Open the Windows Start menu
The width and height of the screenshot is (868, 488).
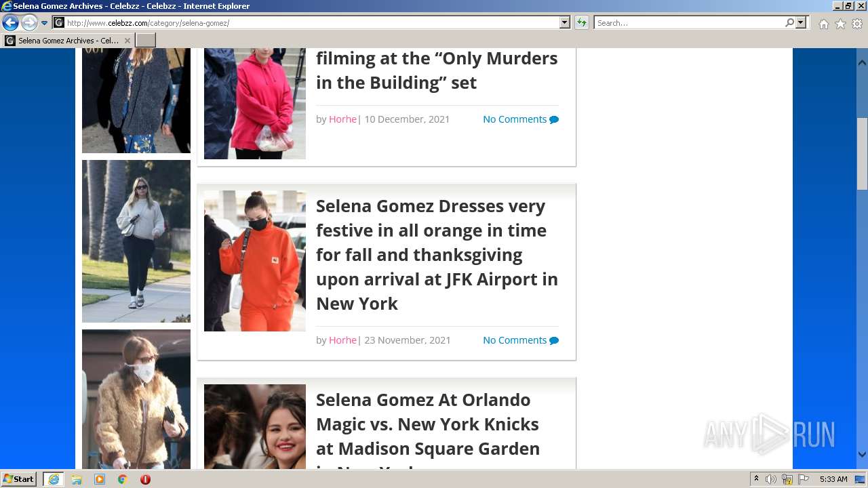(x=19, y=479)
